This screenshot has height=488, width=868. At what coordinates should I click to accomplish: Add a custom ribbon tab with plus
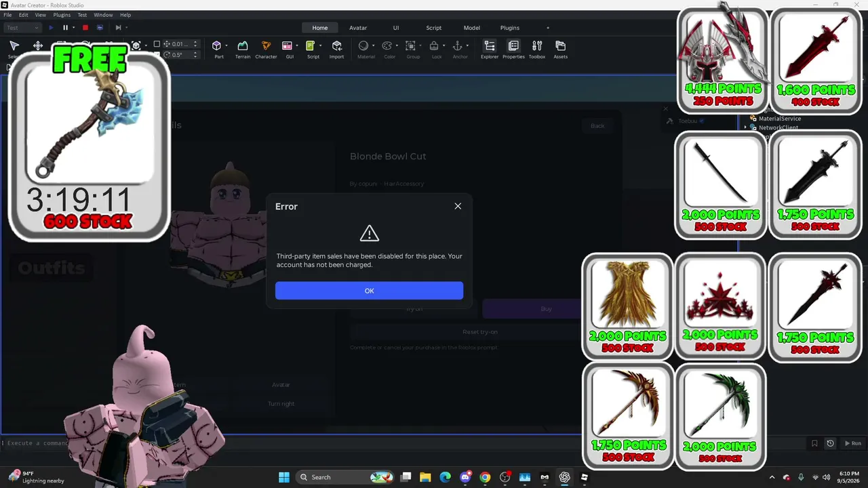point(548,28)
